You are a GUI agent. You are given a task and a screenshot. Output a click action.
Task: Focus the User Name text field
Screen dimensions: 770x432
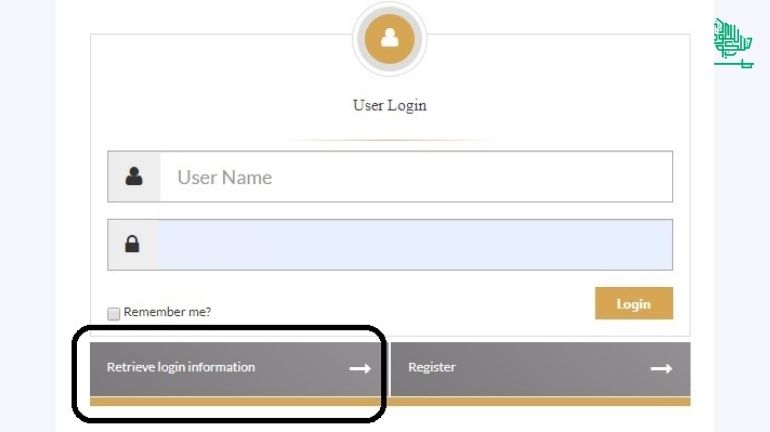[416, 177]
